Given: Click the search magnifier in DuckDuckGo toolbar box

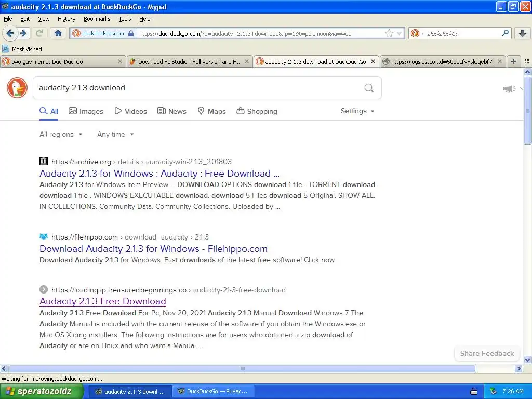Looking at the screenshot, I should (x=505, y=33).
